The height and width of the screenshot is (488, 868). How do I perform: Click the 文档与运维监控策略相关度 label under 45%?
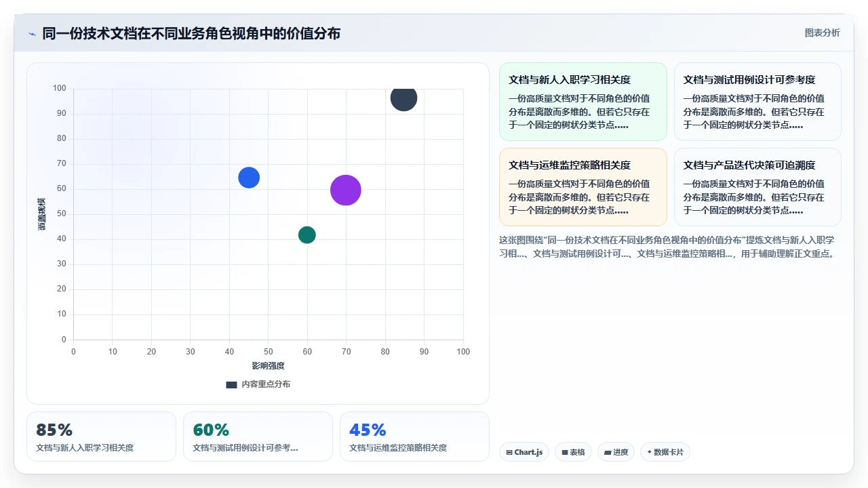click(x=398, y=448)
